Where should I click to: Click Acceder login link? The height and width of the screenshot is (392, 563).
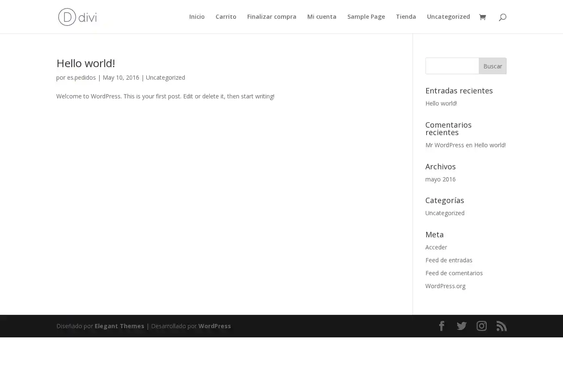tap(436, 247)
